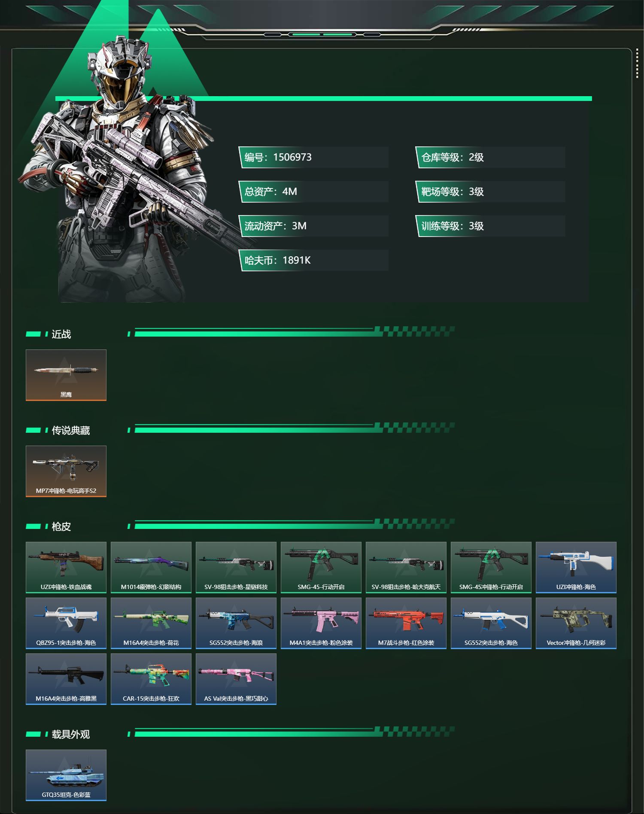Open the AS Val突击步枪-黑巧甜心 skin
Screen dimensions: 644x814
click(x=236, y=679)
